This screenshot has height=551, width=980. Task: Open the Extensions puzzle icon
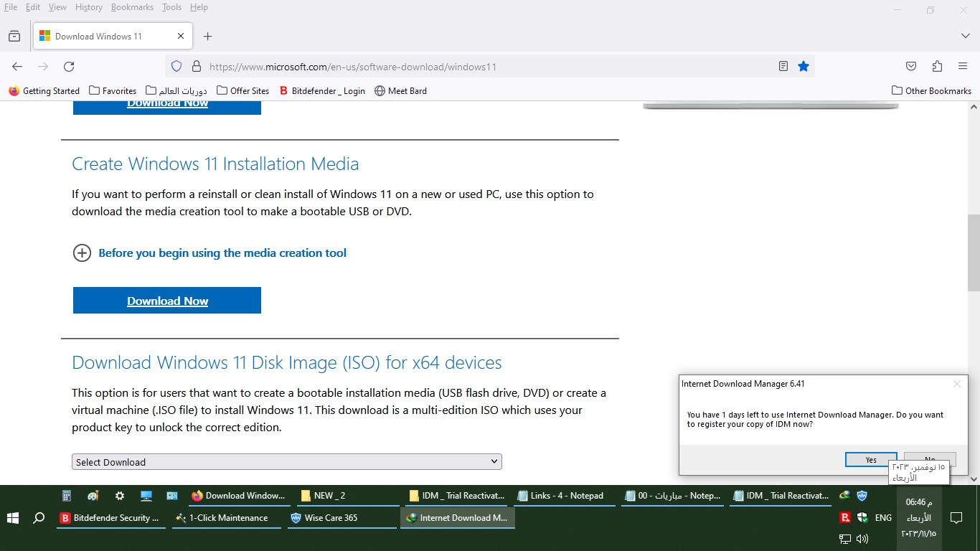coord(937,67)
